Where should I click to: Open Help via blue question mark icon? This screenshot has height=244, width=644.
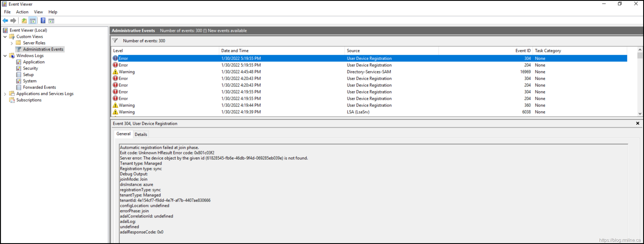(x=43, y=21)
